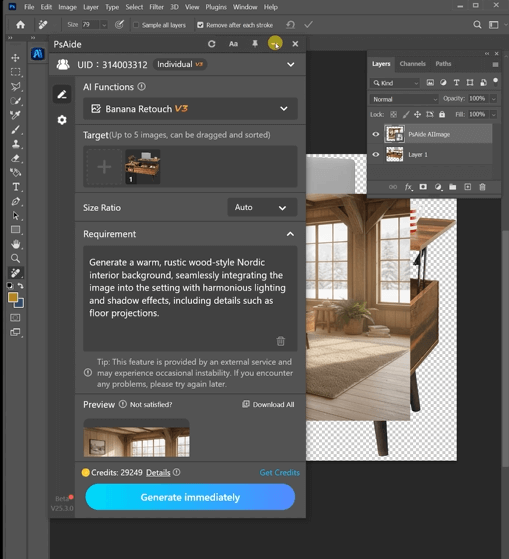This screenshot has height=559, width=509.
Task: Toggle type layer filter
Action: [x=456, y=82]
